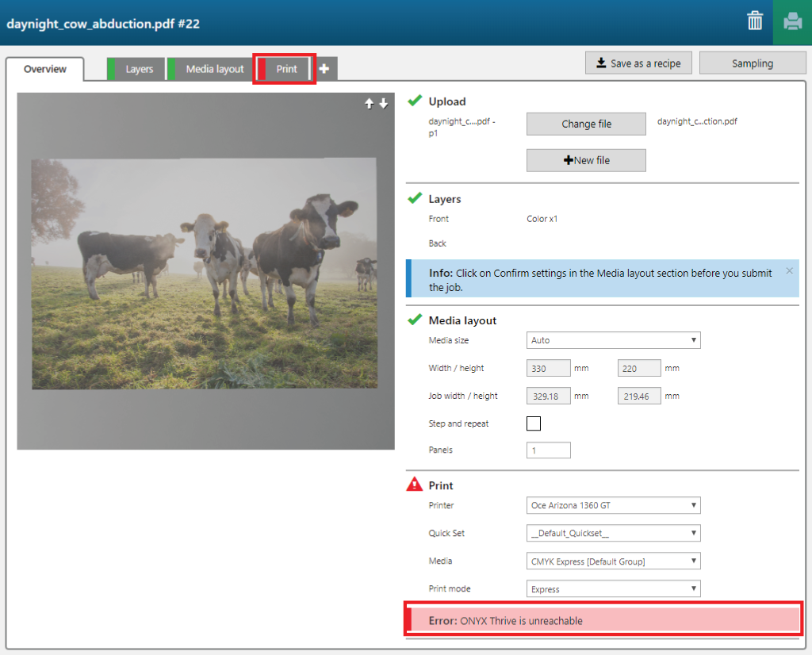Click the Back layer label
The height and width of the screenshot is (655, 812).
[438, 243]
